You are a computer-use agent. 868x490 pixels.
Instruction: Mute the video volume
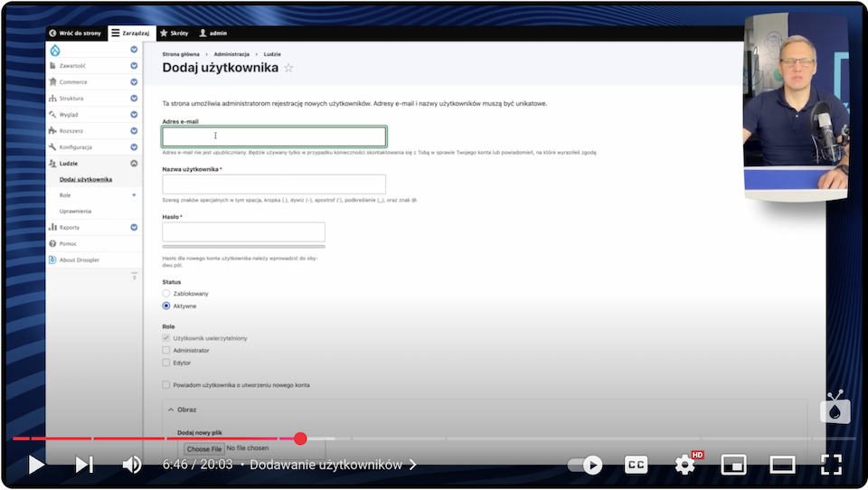[132, 465]
